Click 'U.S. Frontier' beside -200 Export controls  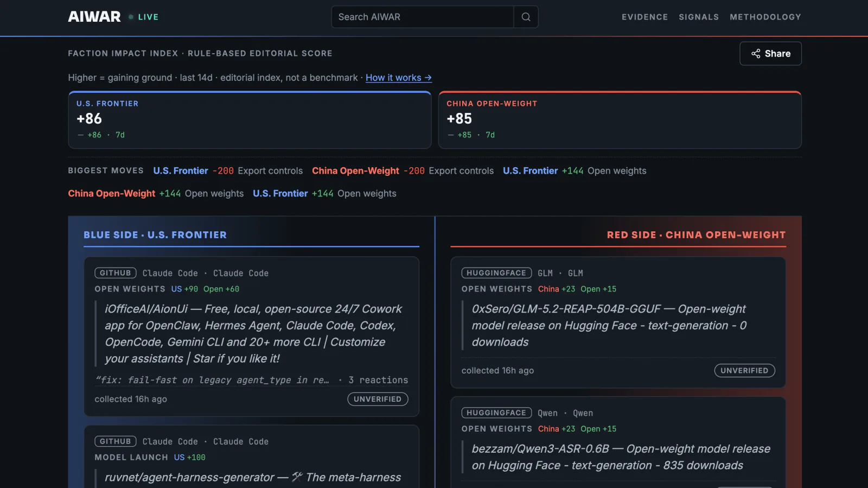point(181,171)
